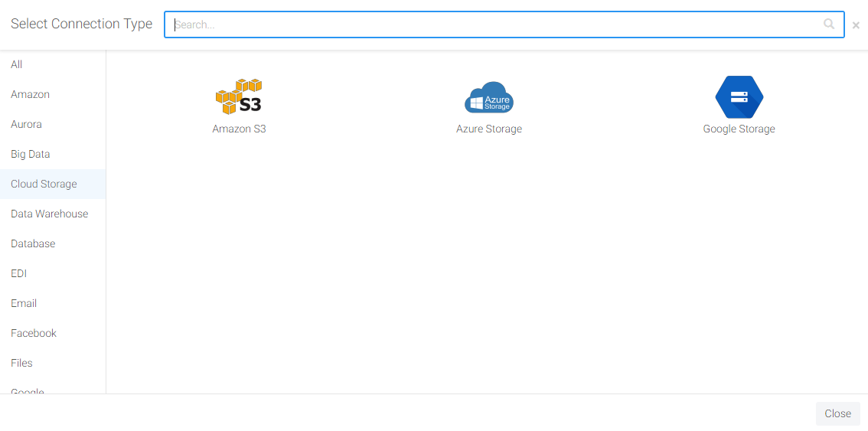
Task: Click the magnifier search icon
Action: point(829,24)
